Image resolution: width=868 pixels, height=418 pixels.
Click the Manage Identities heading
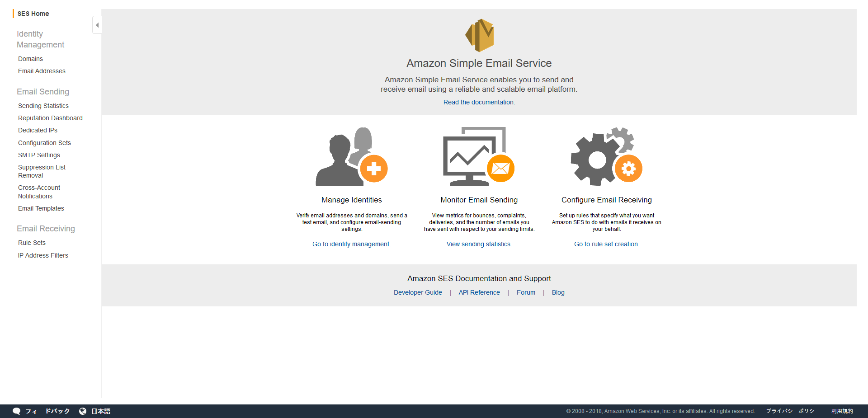tap(352, 200)
